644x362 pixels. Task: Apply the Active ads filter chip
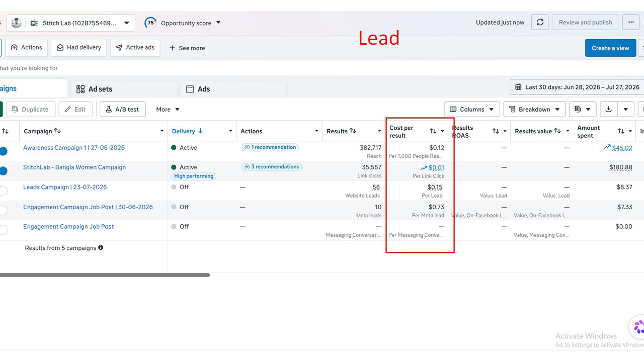coord(135,48)
